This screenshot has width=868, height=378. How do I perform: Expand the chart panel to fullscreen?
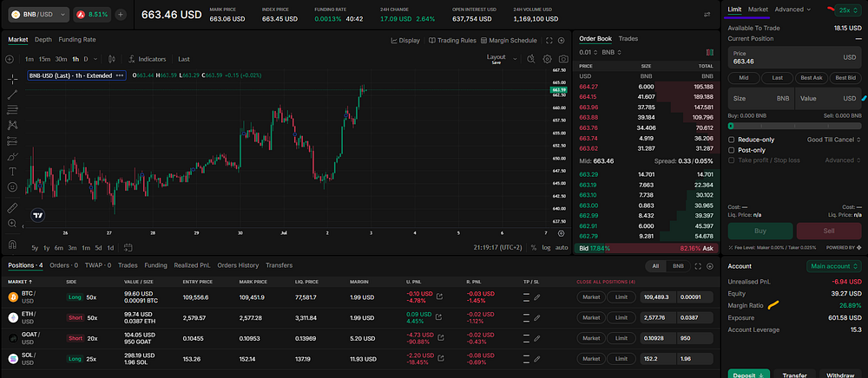(549, 41)
